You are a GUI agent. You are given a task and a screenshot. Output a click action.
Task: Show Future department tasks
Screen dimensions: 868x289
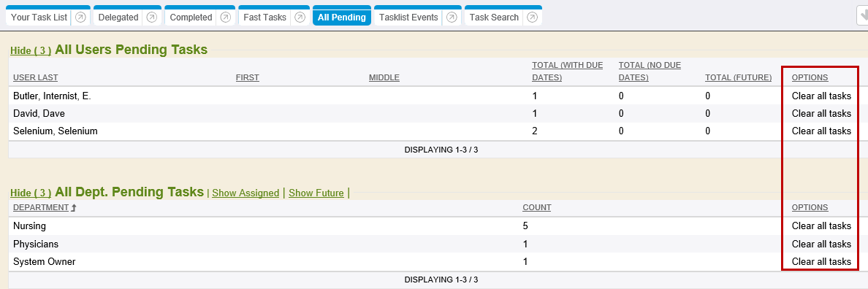316,193
